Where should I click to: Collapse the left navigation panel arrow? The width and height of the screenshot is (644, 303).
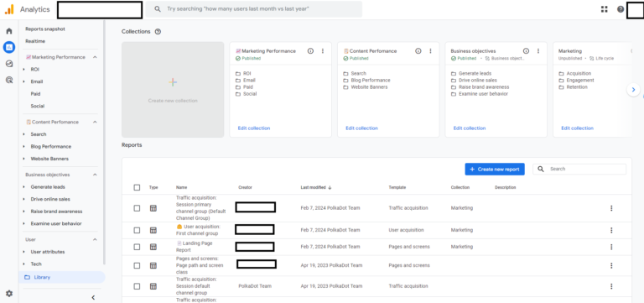point(93,297)
